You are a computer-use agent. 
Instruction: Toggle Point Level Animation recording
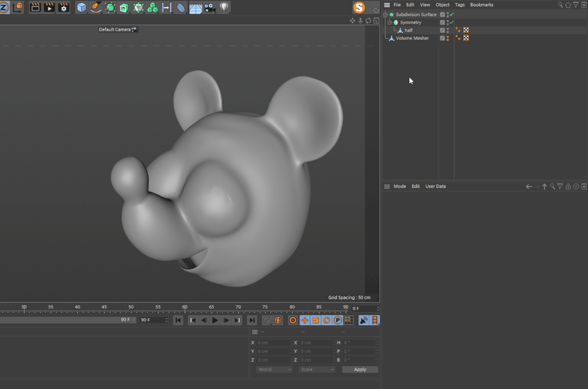coord(349,320)
